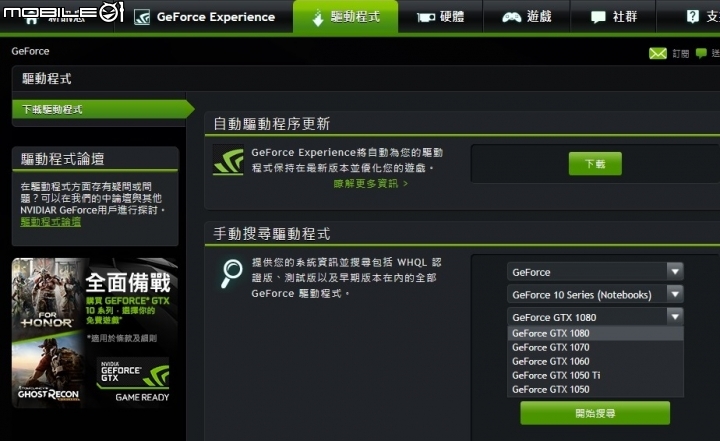Click the For Honor game artwork
The width and height of the screenshot is (720, 441).
(x=48, y=296)
